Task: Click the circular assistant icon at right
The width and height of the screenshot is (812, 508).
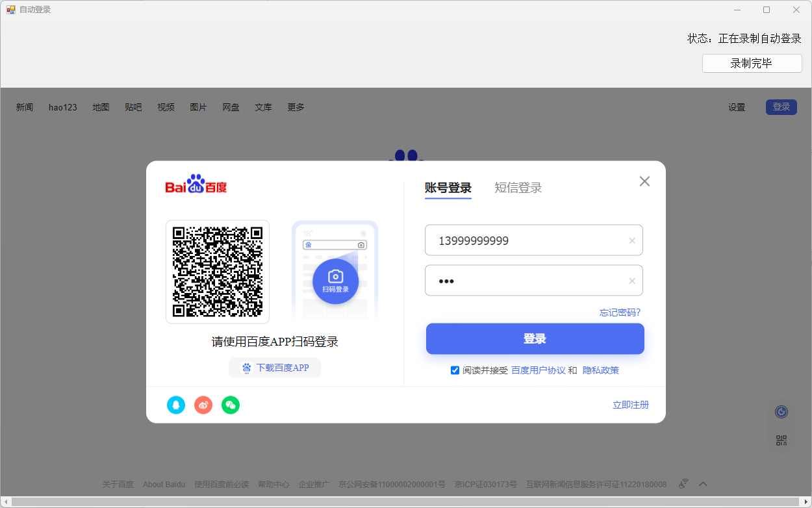Action: pyautogui.click(x=781, y=412)
